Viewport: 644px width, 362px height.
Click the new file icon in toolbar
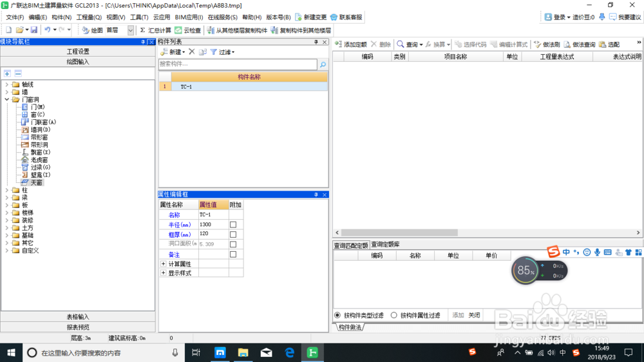click(x=8, y=30)
